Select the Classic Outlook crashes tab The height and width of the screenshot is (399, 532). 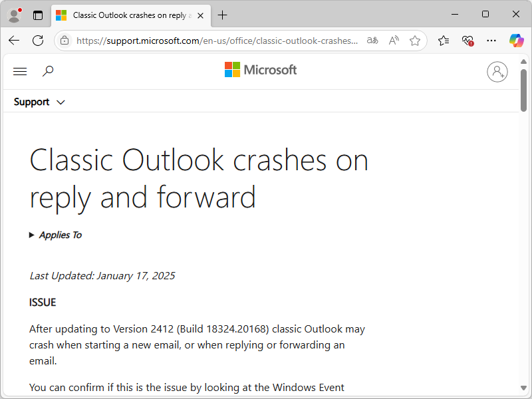pos(126,15)
